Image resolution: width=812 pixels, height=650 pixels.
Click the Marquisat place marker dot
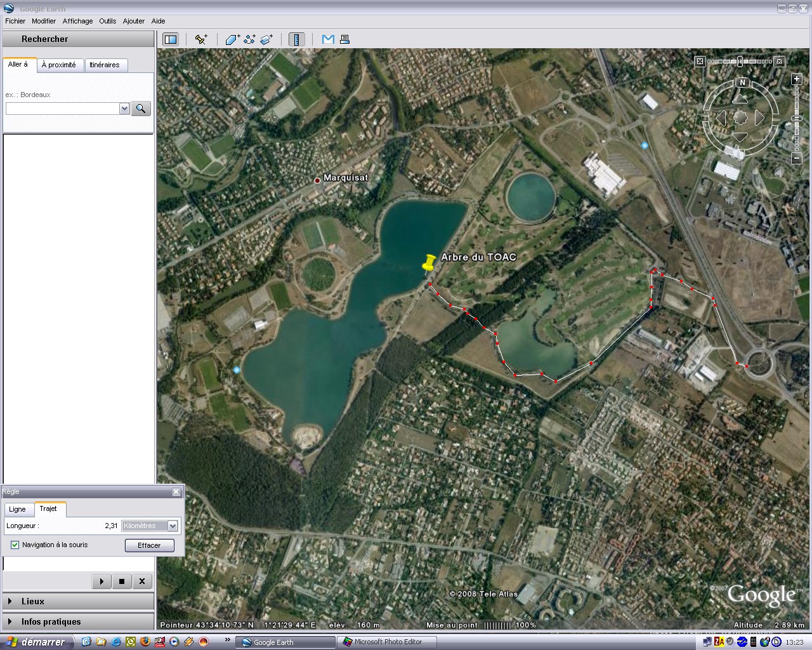pyautogui.click(x=317, y=181)
